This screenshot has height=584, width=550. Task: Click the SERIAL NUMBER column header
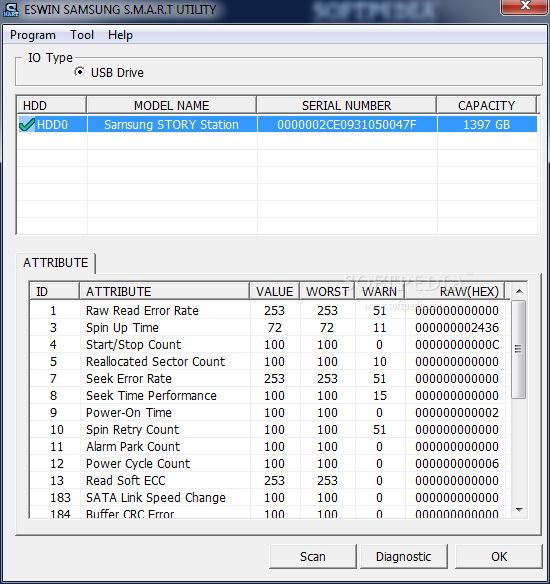tap(346, 105)
